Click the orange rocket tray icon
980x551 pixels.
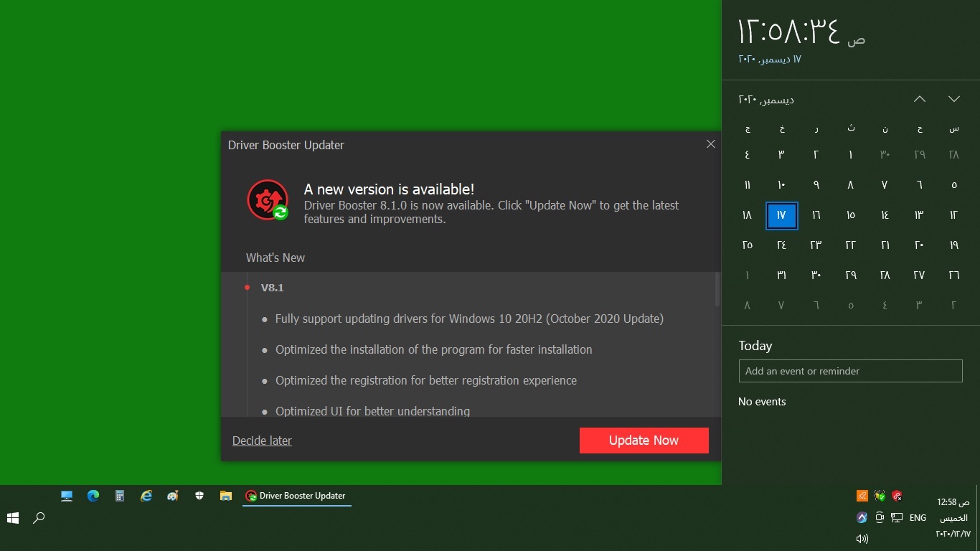(x=862, y=496)
